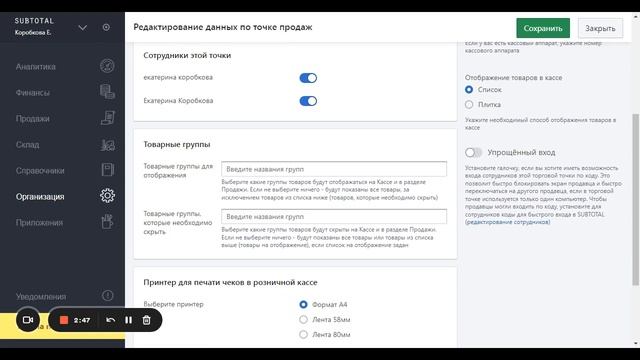Click the Sales receipt icon
The height and width of the screenshot is (360, 640).
click(x=107, y=118)
